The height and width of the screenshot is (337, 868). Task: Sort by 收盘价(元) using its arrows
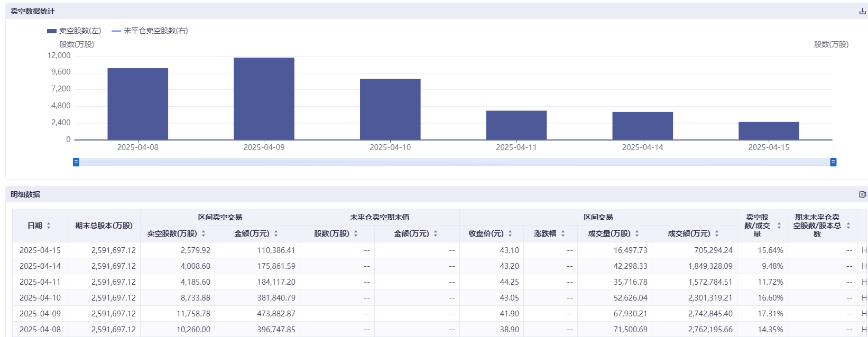510,233
